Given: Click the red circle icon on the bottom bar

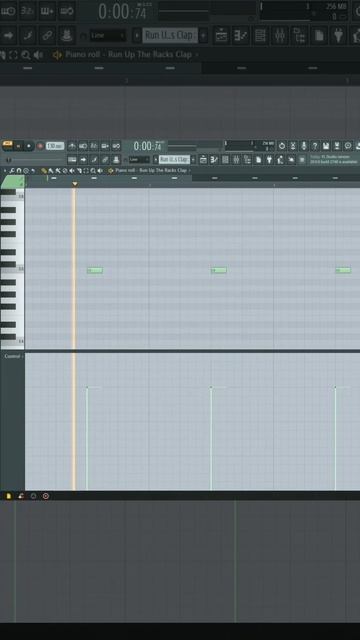Looking at the screenshot, I should click(46, 496).
